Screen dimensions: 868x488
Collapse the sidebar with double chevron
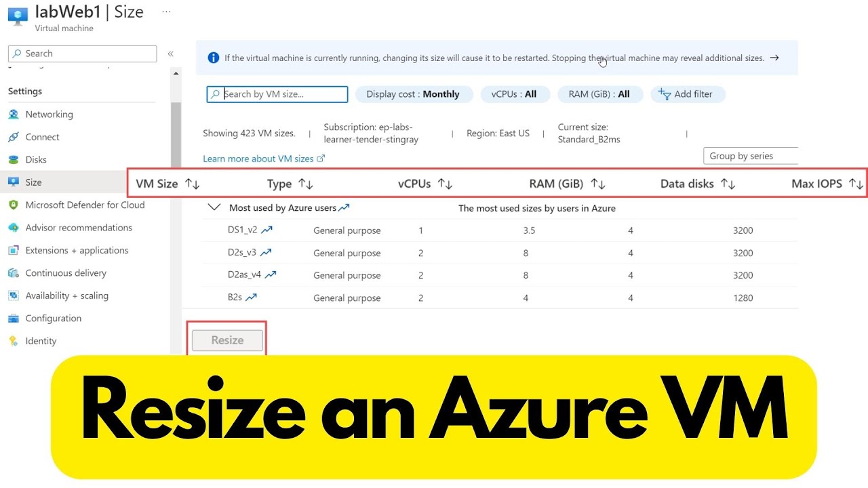[x=171, y=54]
